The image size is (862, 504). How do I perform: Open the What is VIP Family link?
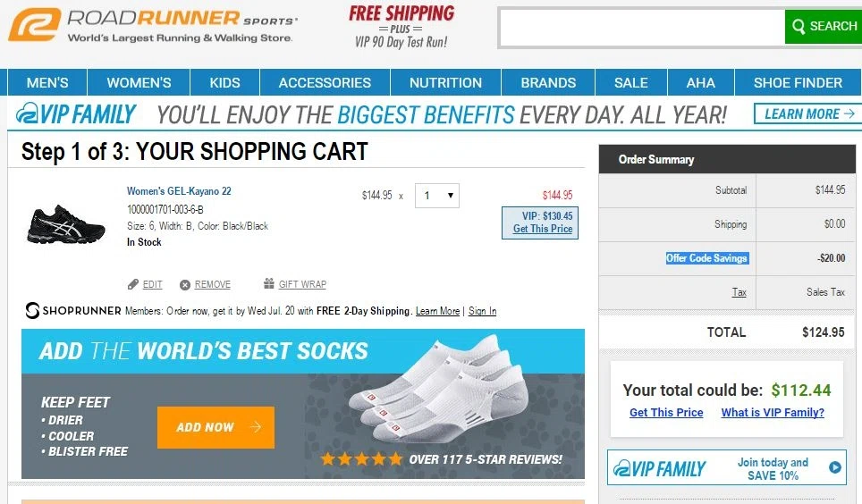tap(773, 412)
